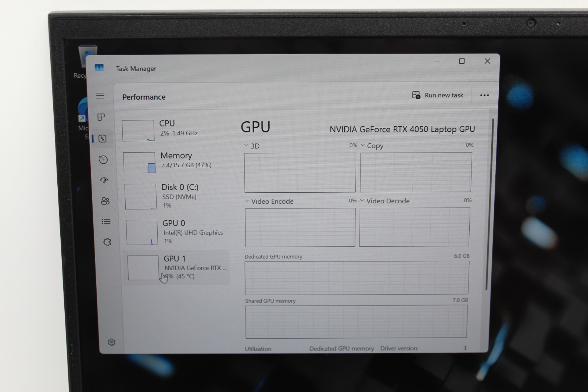Click the SSD (NVMe) disk type text
Screen dimensions: 588x392
pos(179,197)
